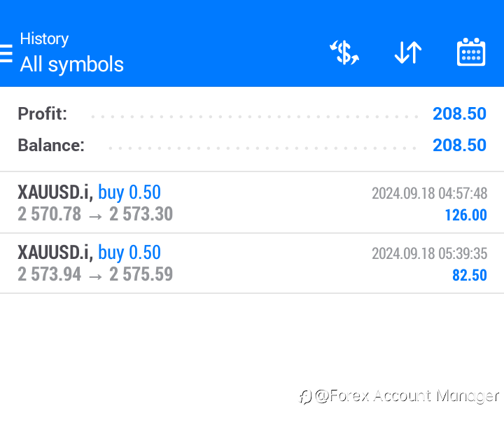Open the calendar date range picker

pos(471,52)
